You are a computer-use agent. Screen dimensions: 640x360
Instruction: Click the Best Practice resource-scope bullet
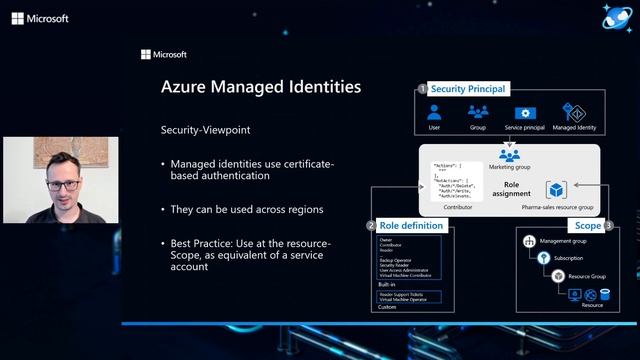pos(250,255)
